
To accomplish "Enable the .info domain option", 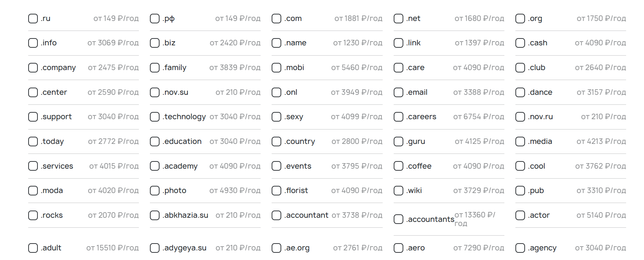I will pos(33,43).
